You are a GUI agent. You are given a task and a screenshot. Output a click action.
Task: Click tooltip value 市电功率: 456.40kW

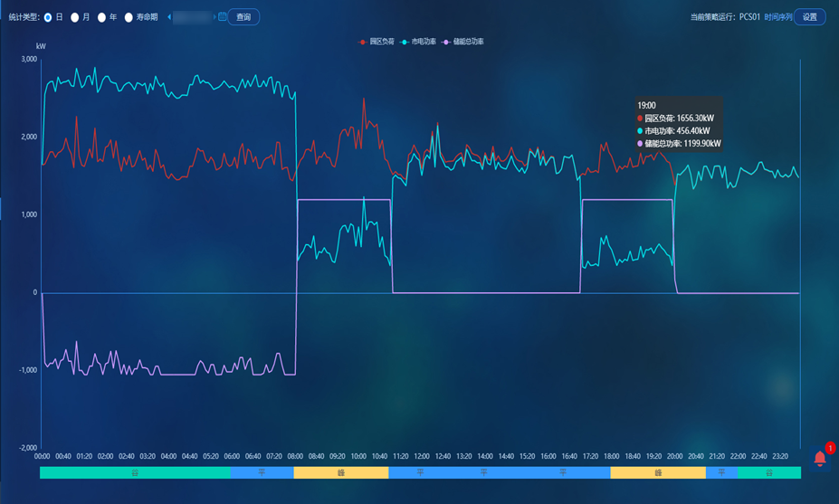(x=673, y=131)
